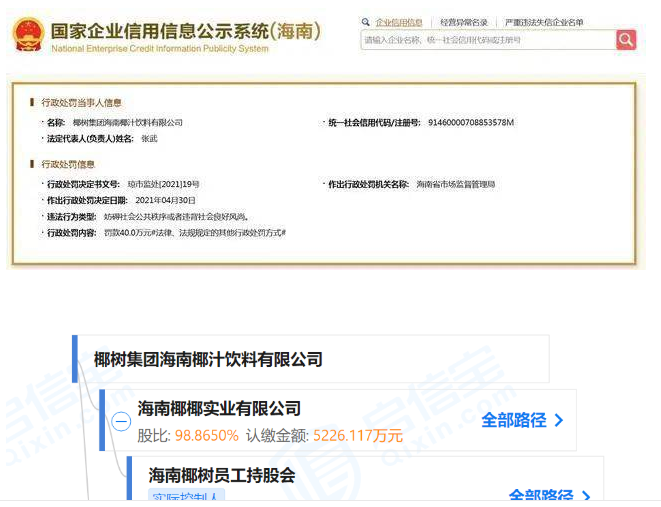Select the 经营异常名录 tab
The width and height of the screenshot is (661, 507).
pyautogui.click(x=464, y=22)
